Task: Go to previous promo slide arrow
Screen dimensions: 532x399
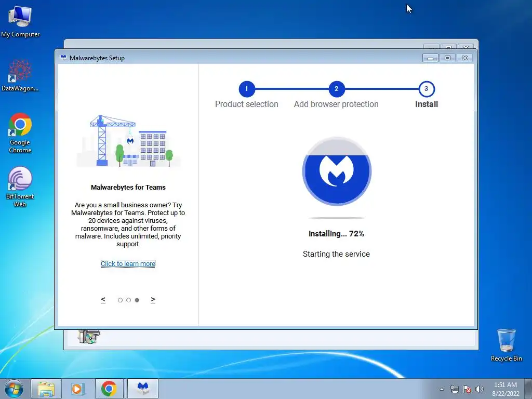Action: pos(103,300)
